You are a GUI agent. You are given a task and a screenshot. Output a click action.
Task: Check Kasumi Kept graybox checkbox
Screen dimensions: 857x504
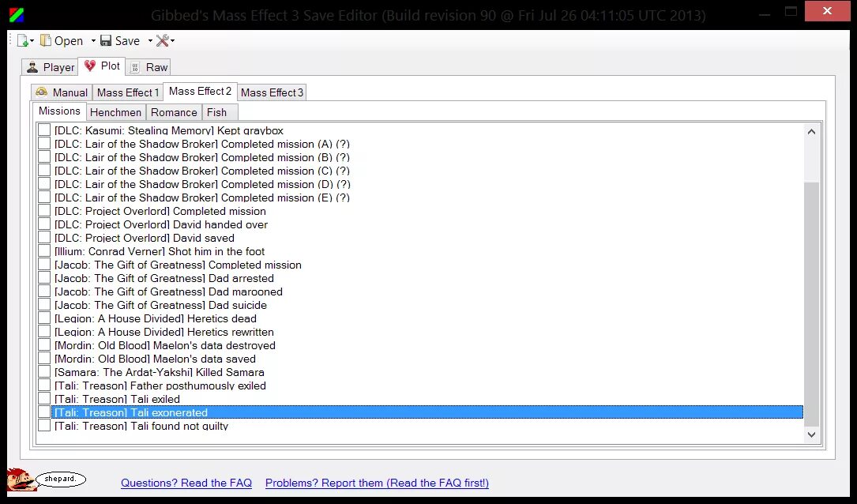[44, 130]
